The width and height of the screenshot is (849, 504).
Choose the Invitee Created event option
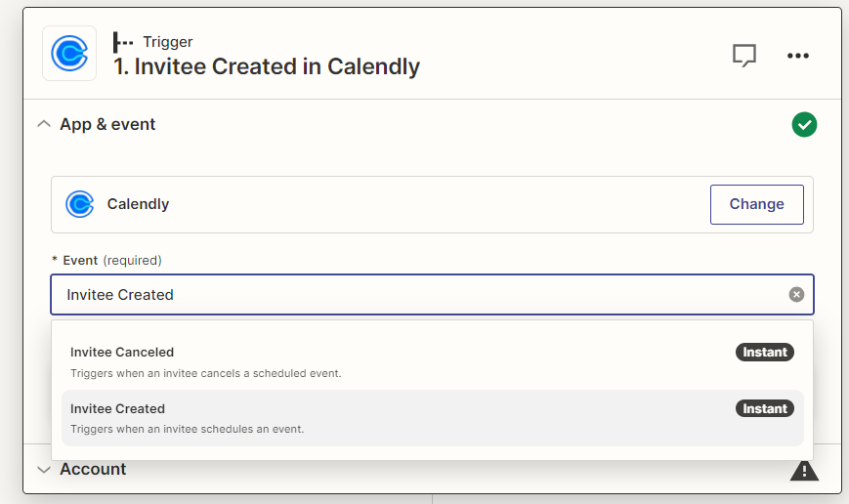[117, 409]
